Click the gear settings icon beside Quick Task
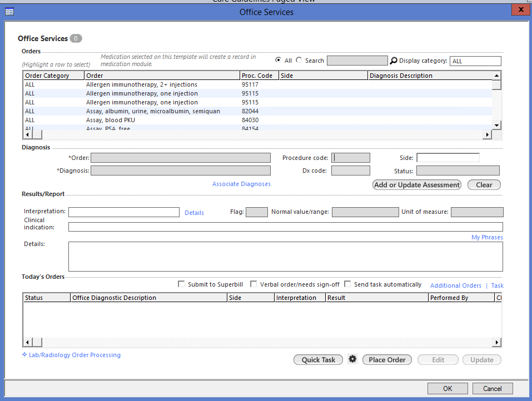The height and width of the screenshot is (401, 532). [x=352, y=359]
